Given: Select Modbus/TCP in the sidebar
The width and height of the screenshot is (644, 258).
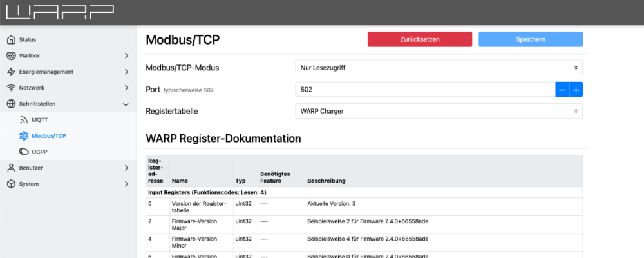Looking at the screenshot, I should [49, 136].
